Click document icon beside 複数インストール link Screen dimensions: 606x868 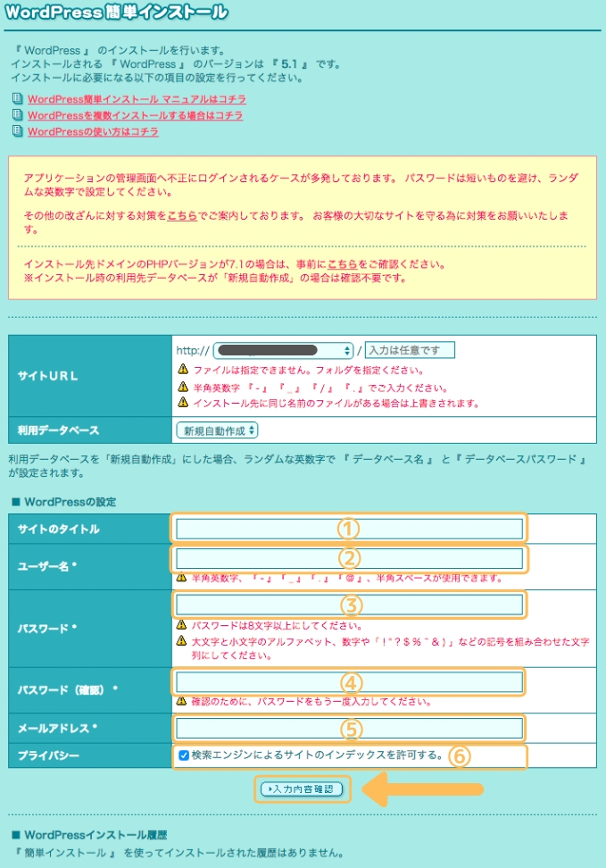point(18,115)
